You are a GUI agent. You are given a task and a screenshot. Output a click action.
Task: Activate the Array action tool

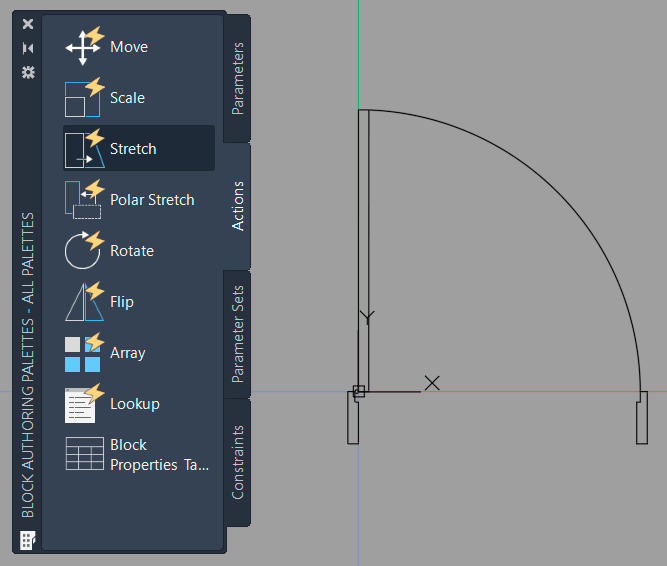click(127, 353)
